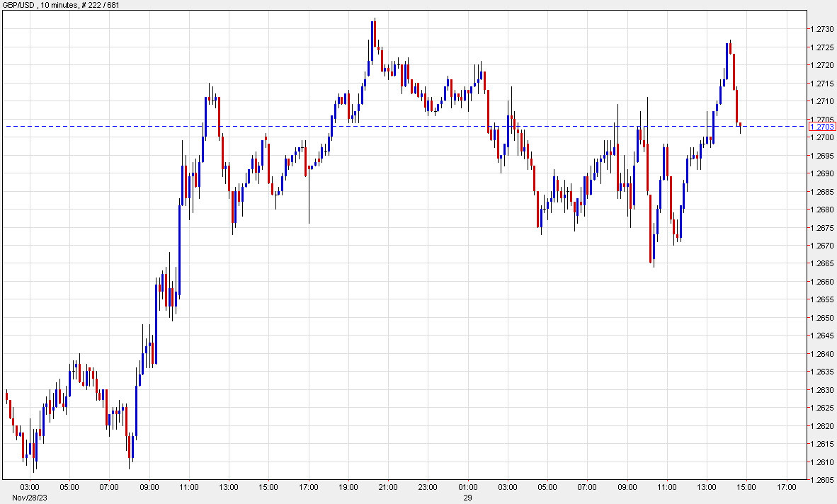The height and width of the screenshot is (504, 837).
Task: Click the red 1.2703 current price label
Action: 822,127
